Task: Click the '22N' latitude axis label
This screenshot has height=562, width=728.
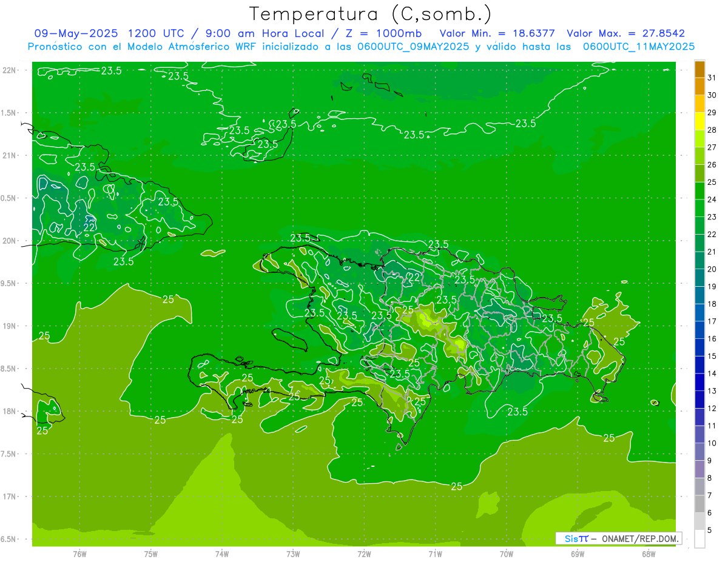Action: click(9, 70)
